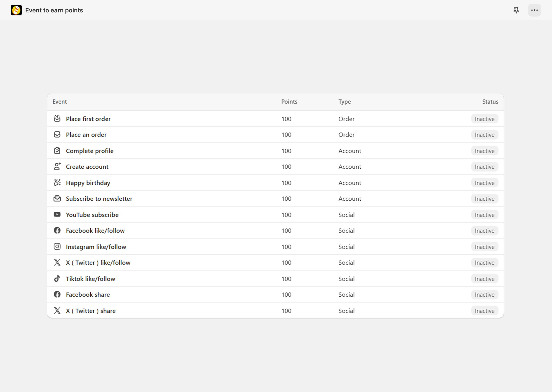The width and height of the screenshot is (552, 392).
Task: Click the 100 points value for Place first order
Action: click(286, 119)
